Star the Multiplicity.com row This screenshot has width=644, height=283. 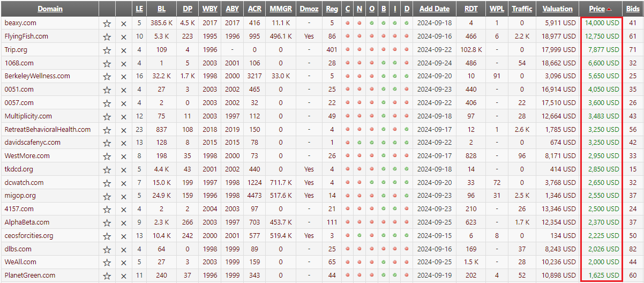click(107, 116)
